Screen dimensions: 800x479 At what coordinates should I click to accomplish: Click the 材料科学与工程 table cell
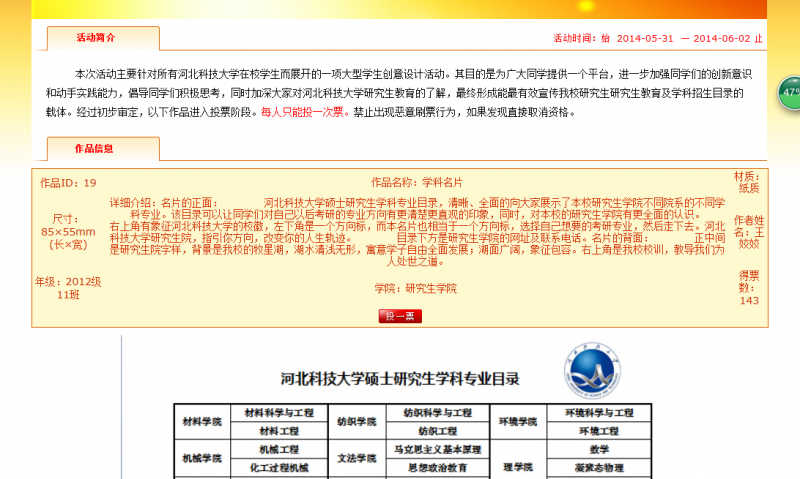(x=279, y=413)
